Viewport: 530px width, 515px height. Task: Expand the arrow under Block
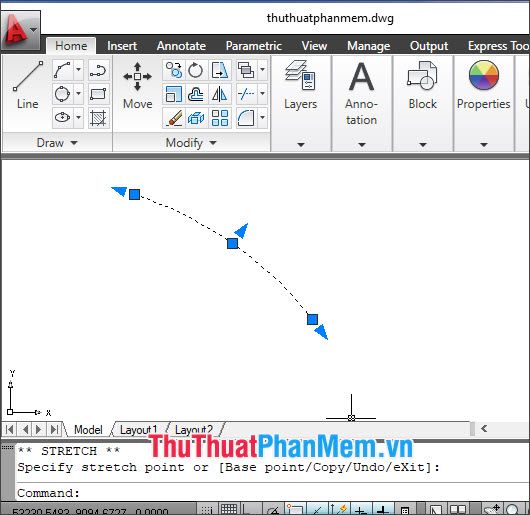click(423, 145)
